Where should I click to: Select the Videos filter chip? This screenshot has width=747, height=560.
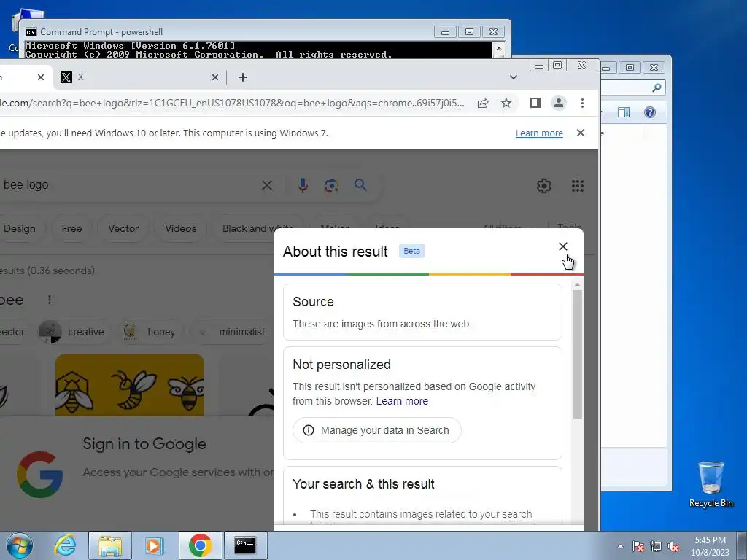point(181,228)
